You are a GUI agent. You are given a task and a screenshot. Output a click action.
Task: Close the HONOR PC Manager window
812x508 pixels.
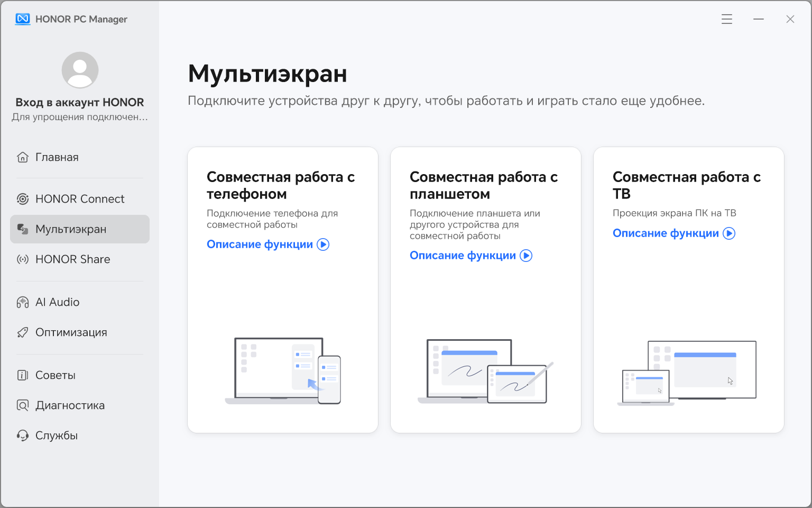[x=790, y=19]
